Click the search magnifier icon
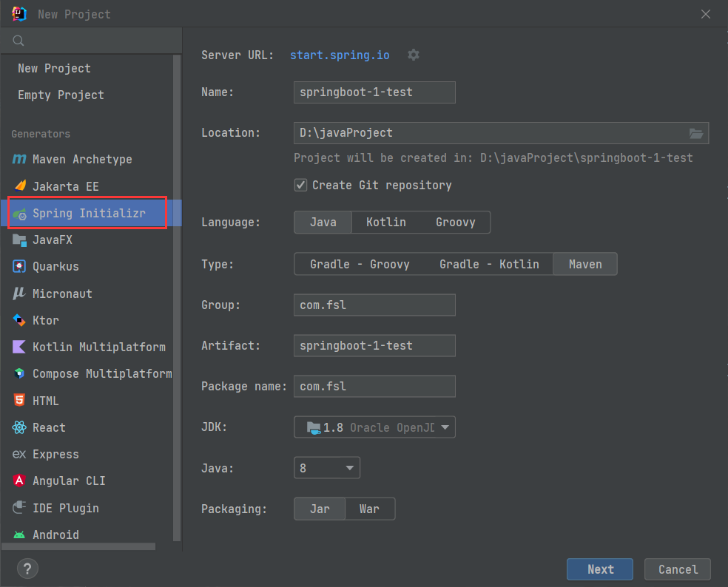Image resolution: width=728 pixels, height=587 pixels. tap(18, 41)
